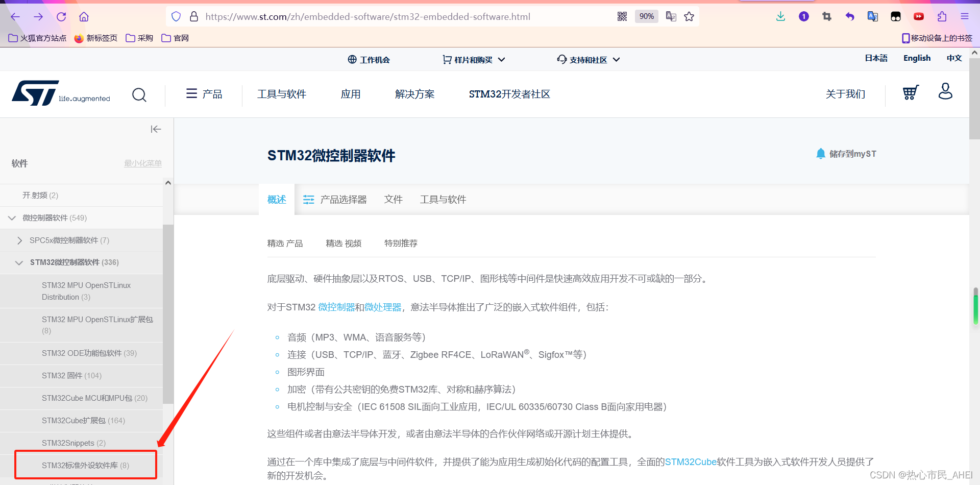
Task: Expand the SPC5x微控制器软件 (7) node
Action: (x=19, y=240)
